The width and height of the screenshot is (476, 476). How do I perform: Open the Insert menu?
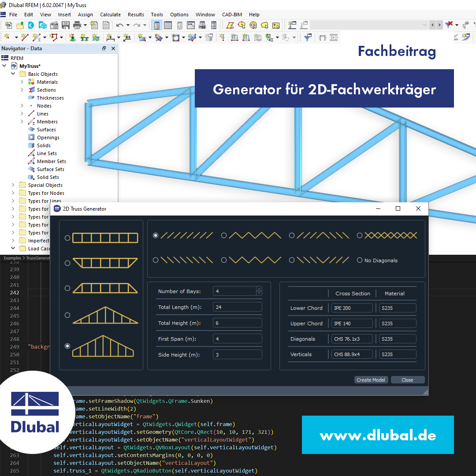[x=64, y=15]
